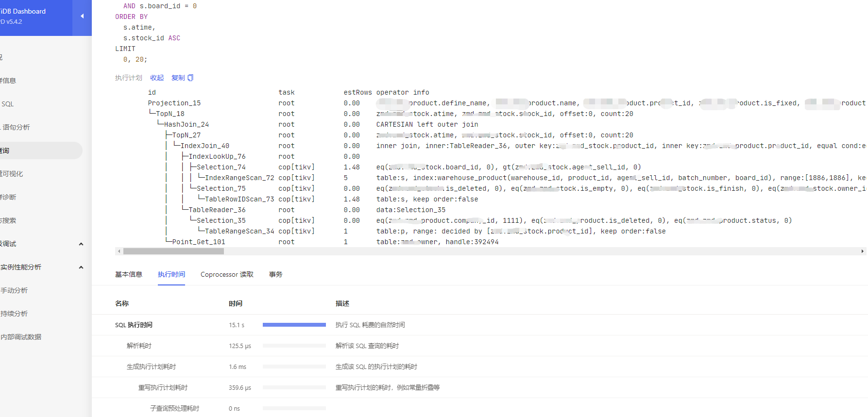868x417 pixels.
Task: Click the 时间 column header
Action: (236, 303)
